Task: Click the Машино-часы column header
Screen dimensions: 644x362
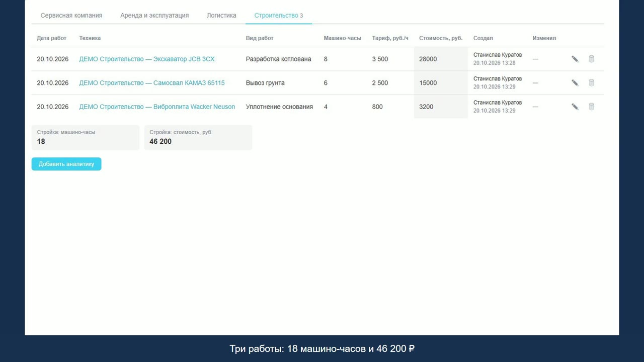Action: (343, 38)
